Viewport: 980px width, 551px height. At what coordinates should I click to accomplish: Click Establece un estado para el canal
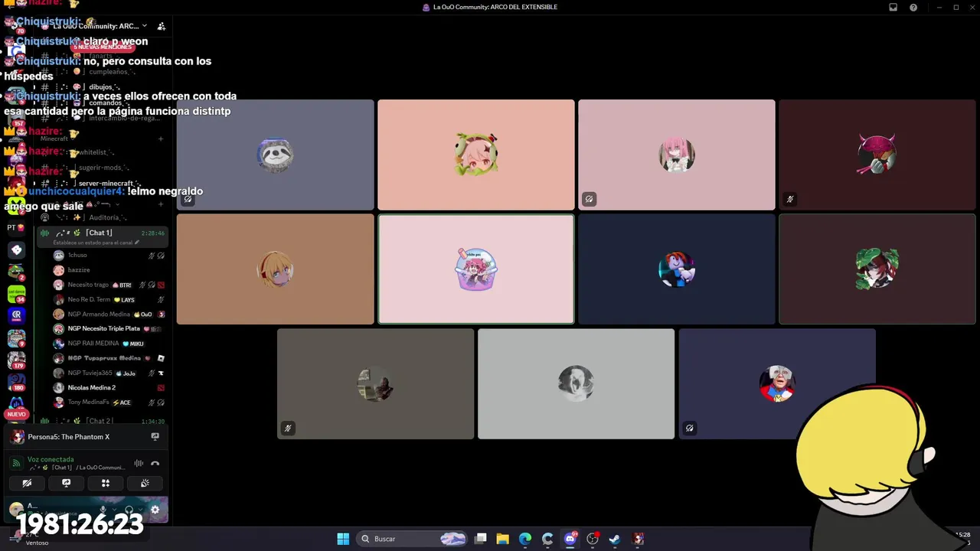pyautogui.click(x=96, y=243)
